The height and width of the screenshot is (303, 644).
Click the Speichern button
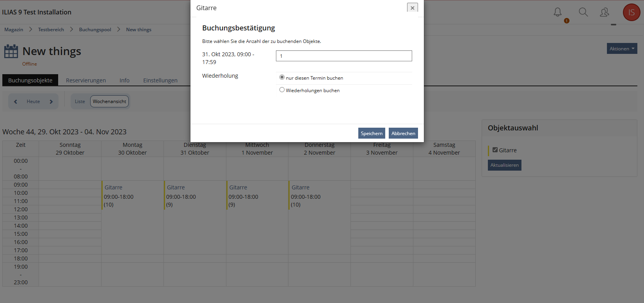371,134
